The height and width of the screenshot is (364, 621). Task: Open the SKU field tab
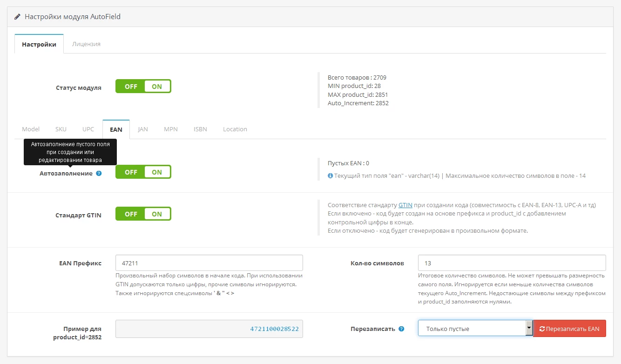pos(61,129)
